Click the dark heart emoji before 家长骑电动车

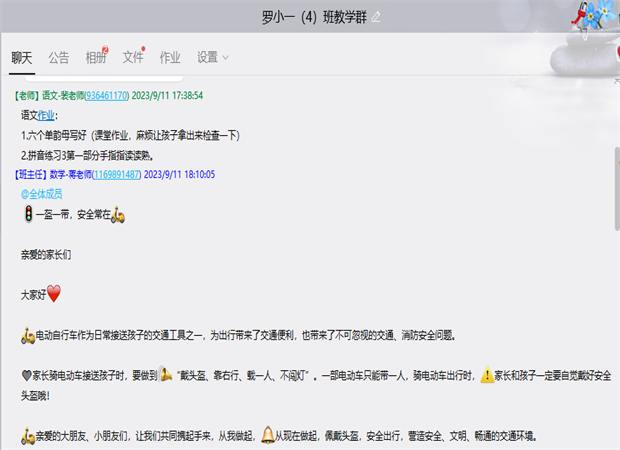[x=27, y=376]
